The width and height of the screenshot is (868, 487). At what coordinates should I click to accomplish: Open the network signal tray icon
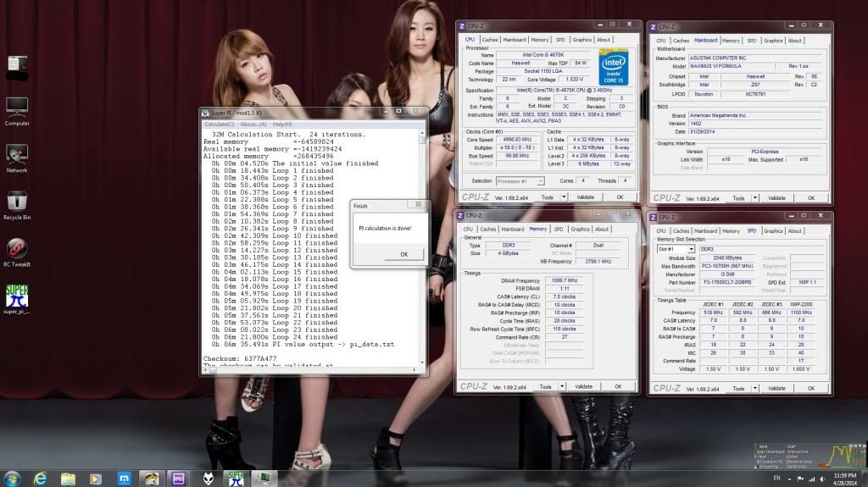[811, 479]
